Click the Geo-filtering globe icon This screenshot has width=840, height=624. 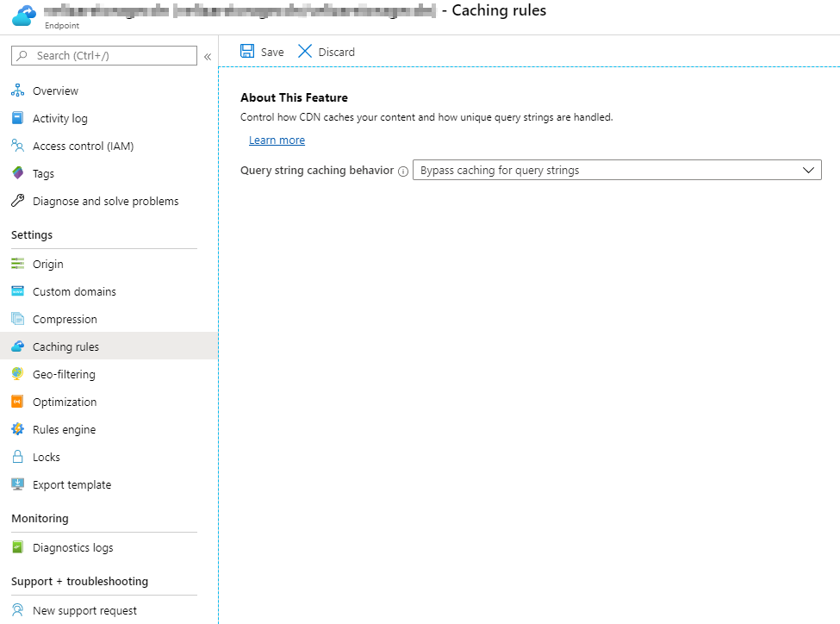point(18,374)
